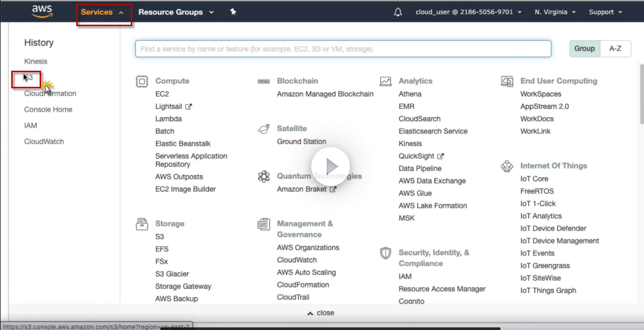
Task: Open the notifications bell
Action: [398, 12]
